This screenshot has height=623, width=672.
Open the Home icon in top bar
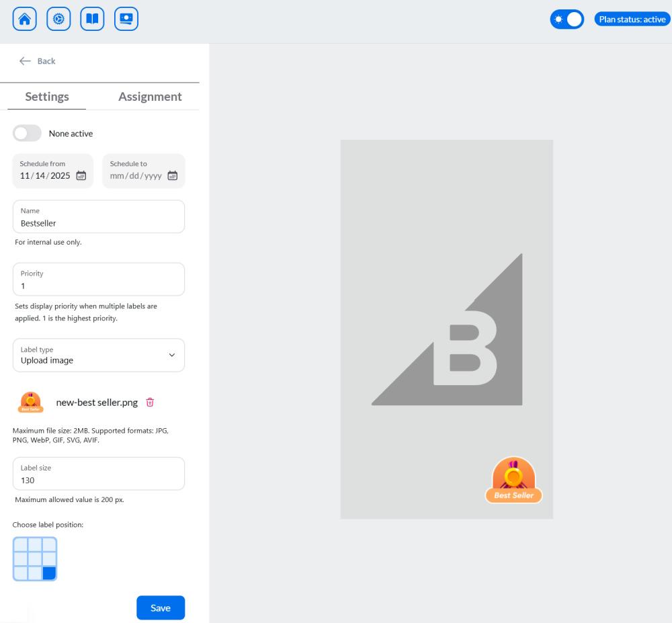coord(25,19)
